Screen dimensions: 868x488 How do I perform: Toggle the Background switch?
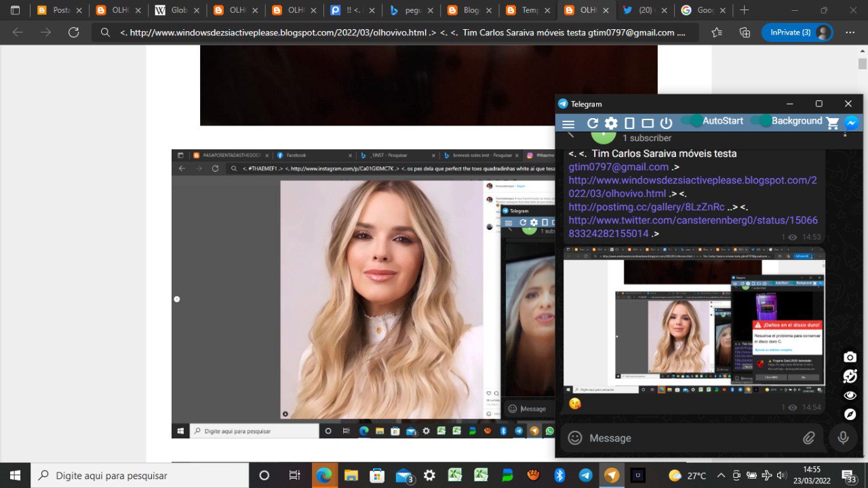(x=762, y=121)
